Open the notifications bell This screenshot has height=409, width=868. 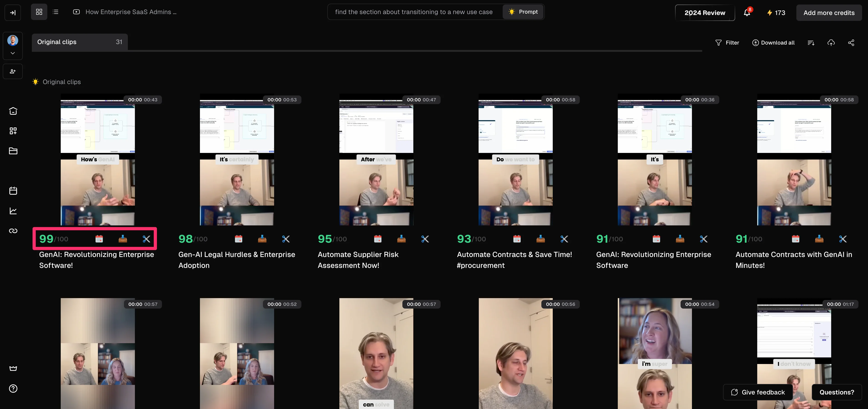click(x=747, y=13)
